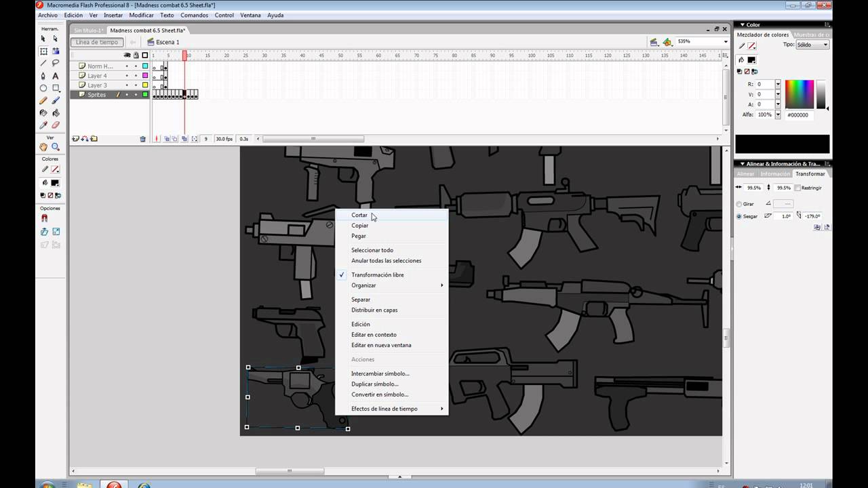The image size is (868, 488).
Task: Toggle outline square of Layer 4
Action: (x=145, y=76)
